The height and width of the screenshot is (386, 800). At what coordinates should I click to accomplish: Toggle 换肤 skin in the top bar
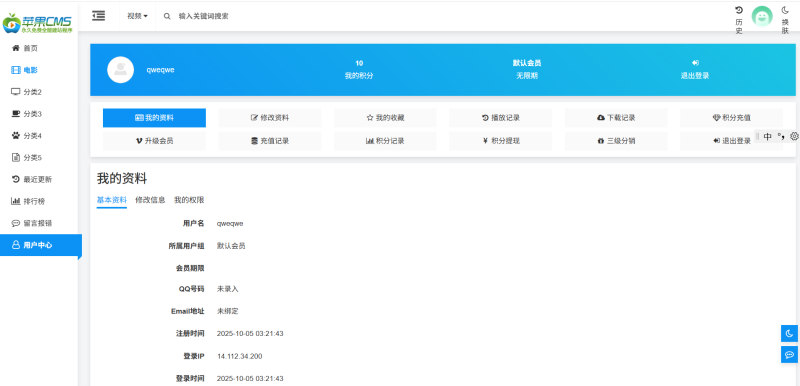pos(785,20)
